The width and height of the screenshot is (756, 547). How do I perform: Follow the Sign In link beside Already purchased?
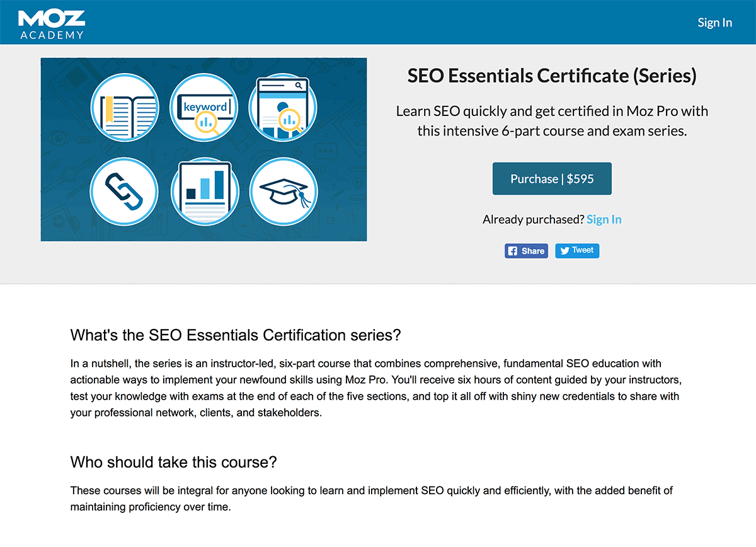[604, 219]
